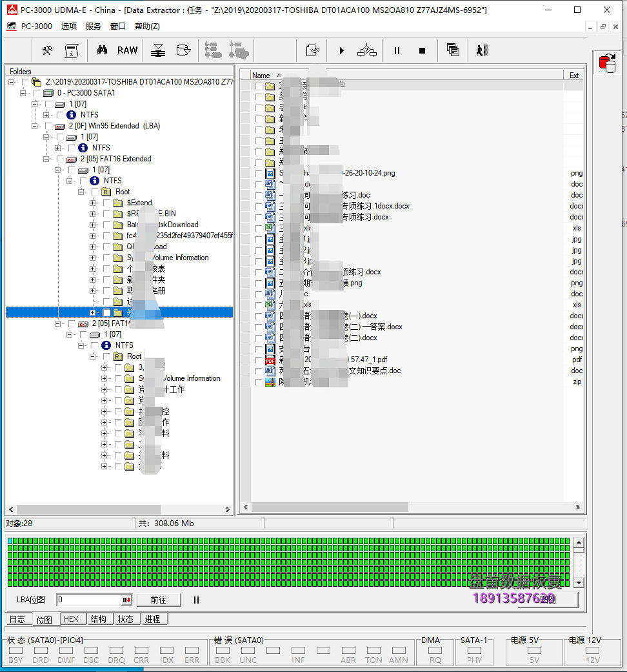
Task: Click the binoculars search icon
Action: [102, 50]
